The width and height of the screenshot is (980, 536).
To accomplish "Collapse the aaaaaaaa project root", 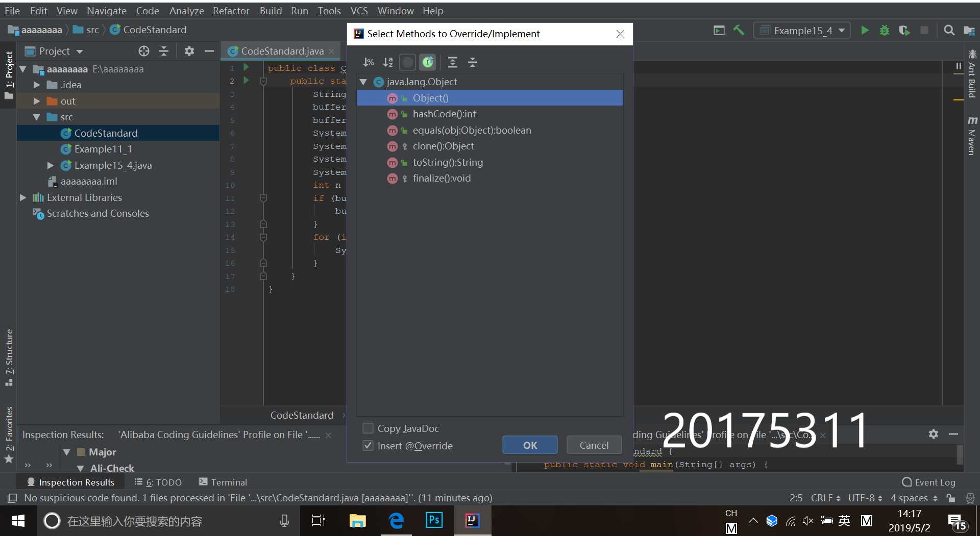I will coord(22,69).
